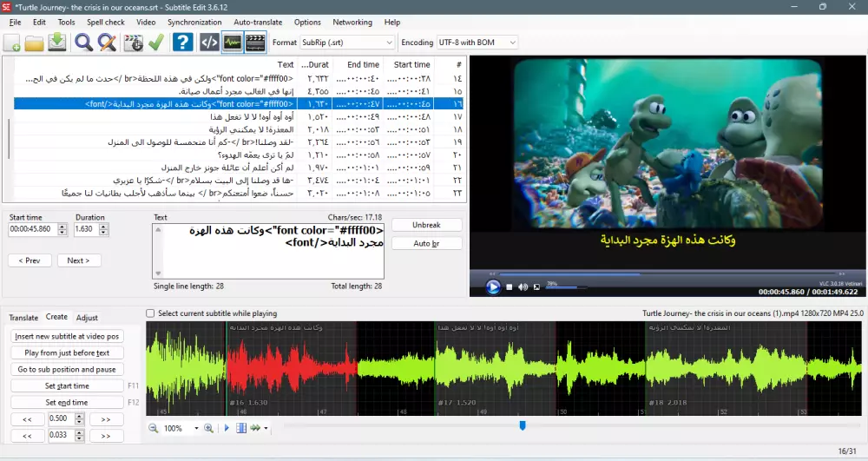Open the Synchronization menu

click(x=194, y=22)
